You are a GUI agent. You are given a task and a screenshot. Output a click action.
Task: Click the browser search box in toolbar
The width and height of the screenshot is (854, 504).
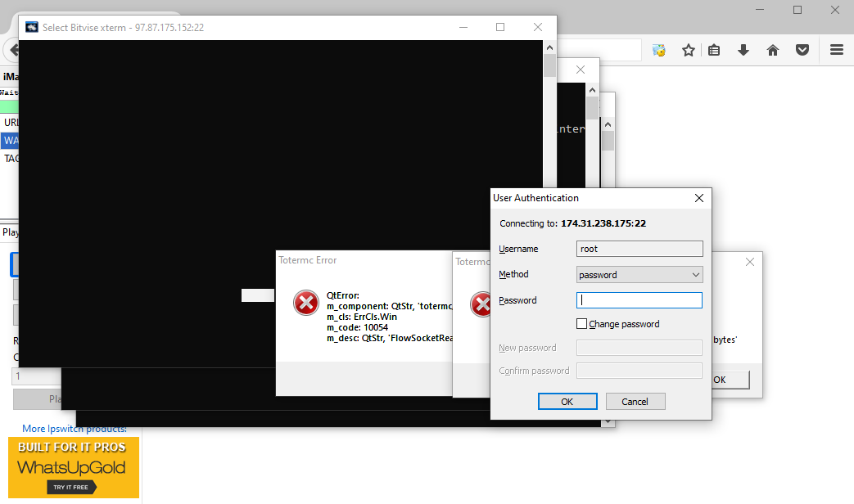[599, 50]
